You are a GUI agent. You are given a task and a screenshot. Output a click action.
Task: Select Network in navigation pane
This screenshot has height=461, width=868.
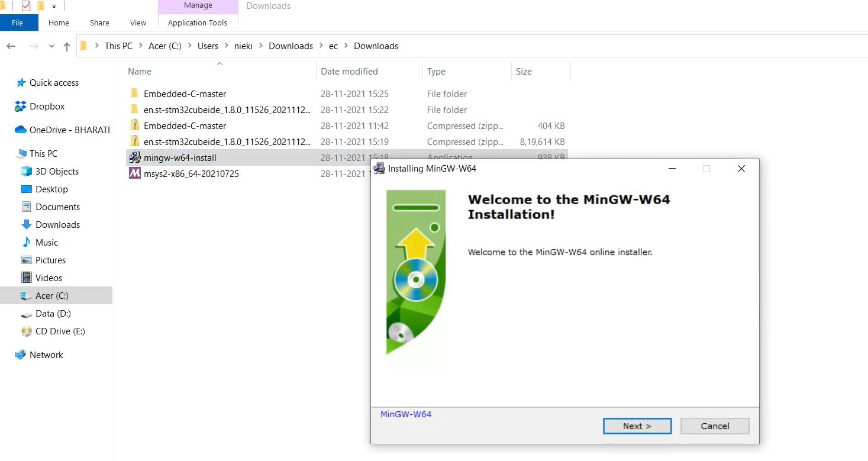(x=46, y=355)
